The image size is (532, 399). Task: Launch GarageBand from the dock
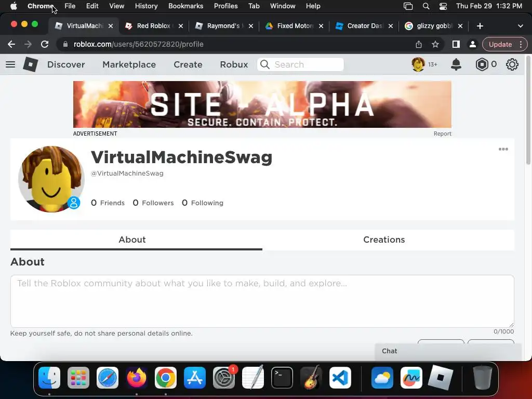coord(311,378)
